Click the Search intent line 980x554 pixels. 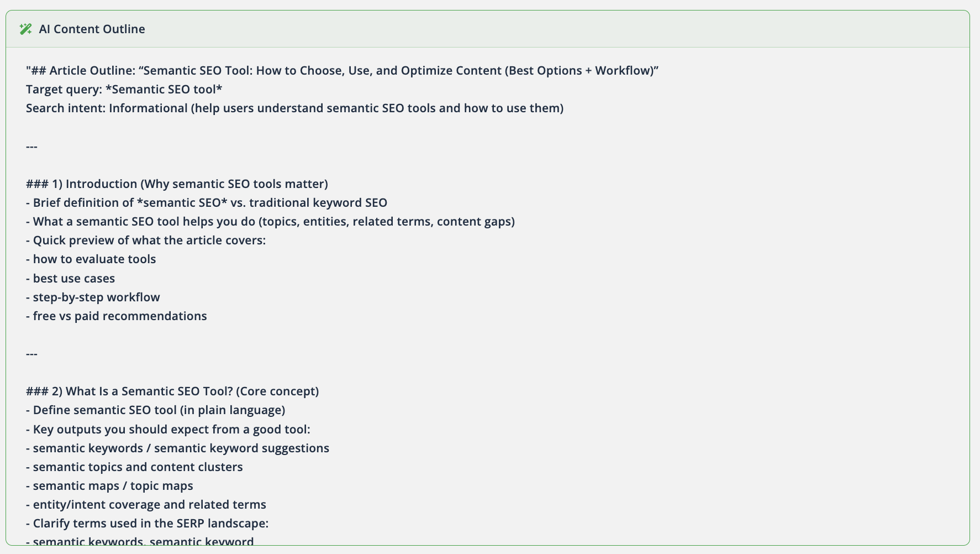pyautogui.click(x=294, y=108)
